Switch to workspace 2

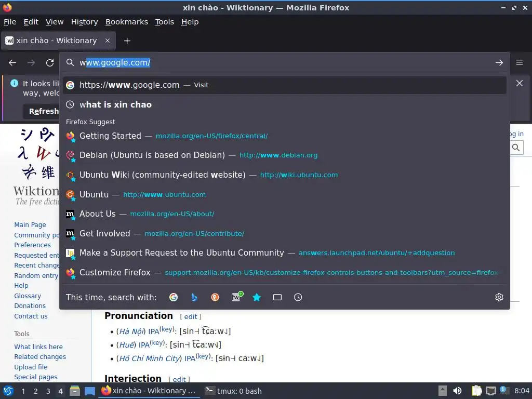(x=35, y=391)
